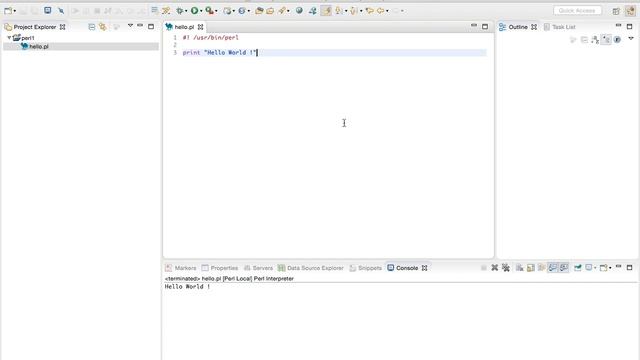
Task: Click the Quick Access search field
Action: (577, 11)
